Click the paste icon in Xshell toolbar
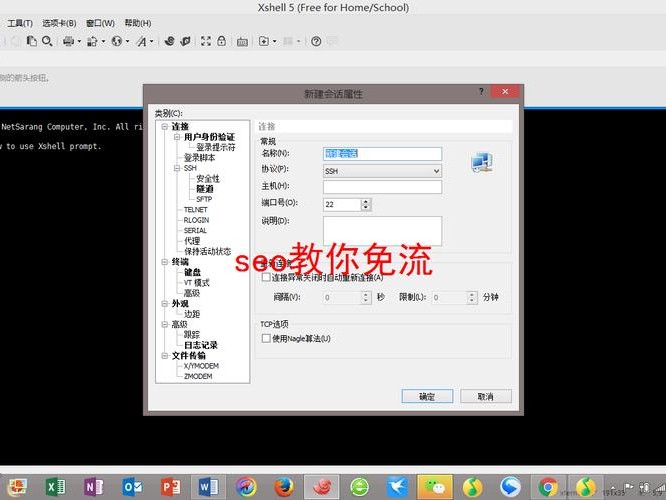 click(31, 41)
